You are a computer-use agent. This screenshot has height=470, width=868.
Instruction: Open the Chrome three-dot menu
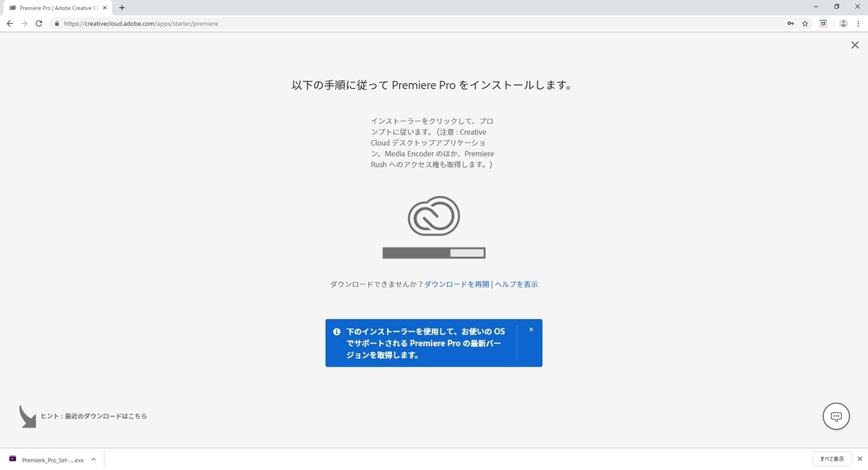858,23
